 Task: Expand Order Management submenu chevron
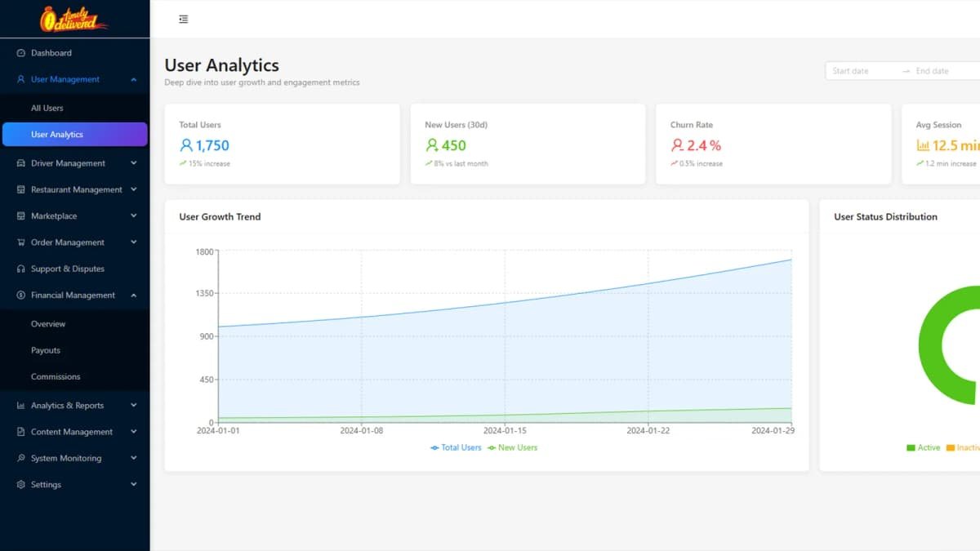tap(134, 242)
